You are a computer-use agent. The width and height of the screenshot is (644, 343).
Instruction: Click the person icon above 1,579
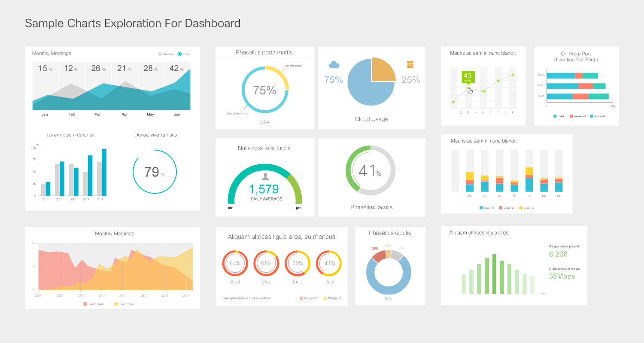coord(266,176)
